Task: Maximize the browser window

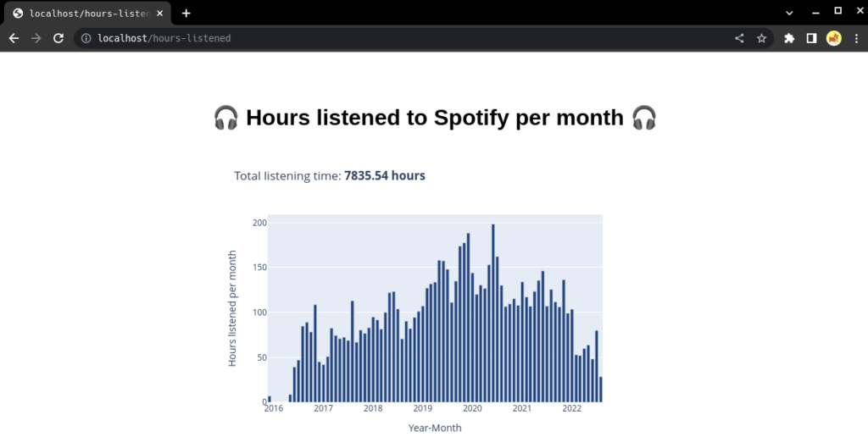Action: pos(838,11)
